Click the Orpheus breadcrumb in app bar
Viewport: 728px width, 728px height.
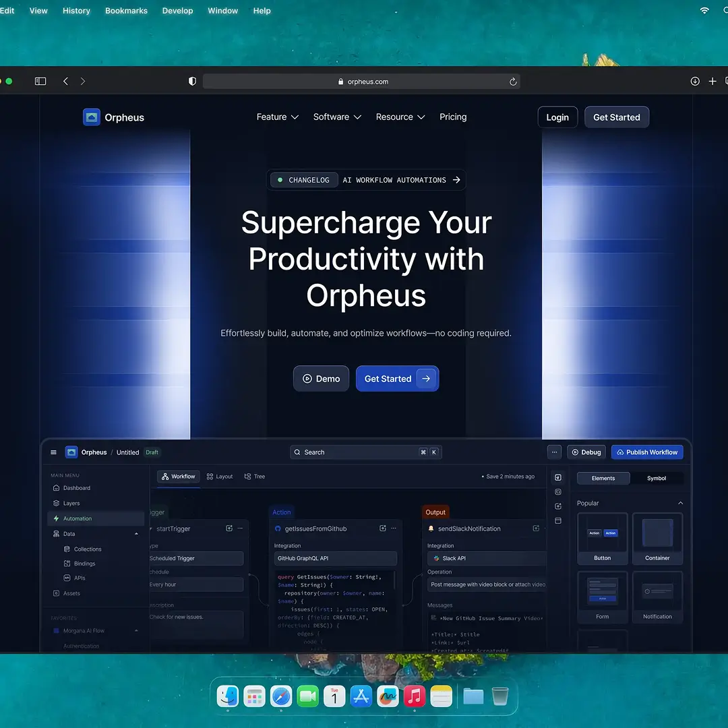(94, 452)
